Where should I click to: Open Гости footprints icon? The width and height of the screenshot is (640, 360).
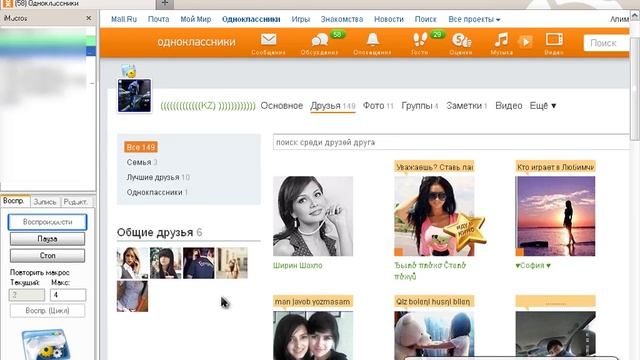point(420,40)
